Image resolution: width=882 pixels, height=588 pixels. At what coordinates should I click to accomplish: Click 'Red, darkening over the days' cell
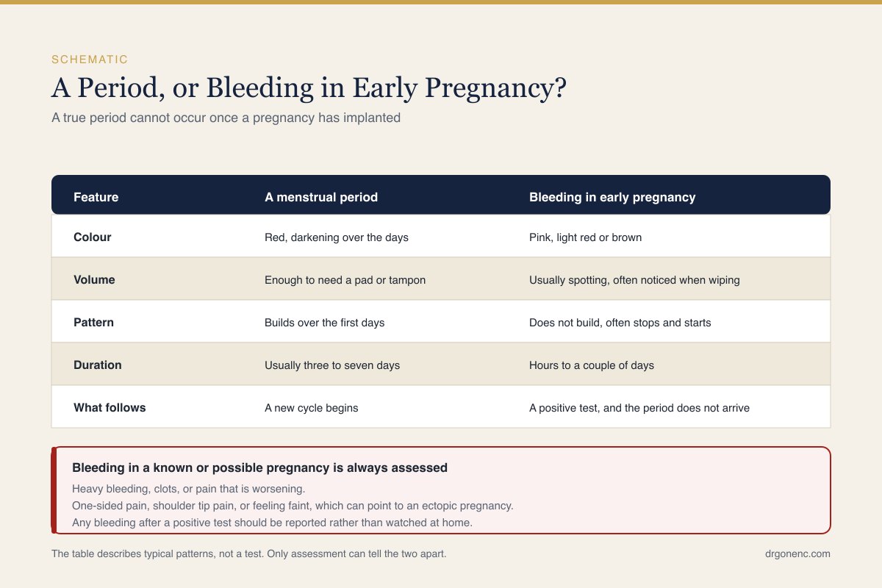[x=336, y=237]
